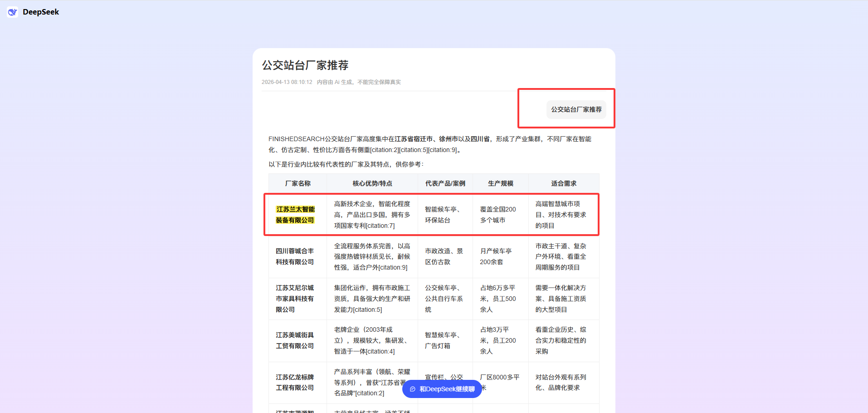Open [citation:2] in the 江苏亿龙标牌 row
The height and width of the screenshot is (413, 868).
(x=370, y=393)
